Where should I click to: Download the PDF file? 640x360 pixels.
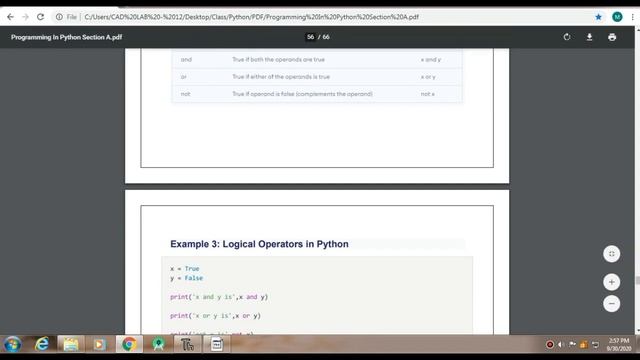589,37
